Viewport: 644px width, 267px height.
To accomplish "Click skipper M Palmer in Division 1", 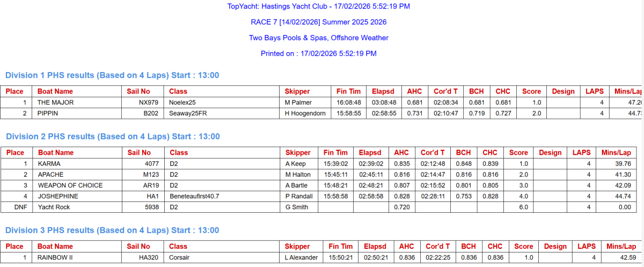I will [x=298, y=103].
